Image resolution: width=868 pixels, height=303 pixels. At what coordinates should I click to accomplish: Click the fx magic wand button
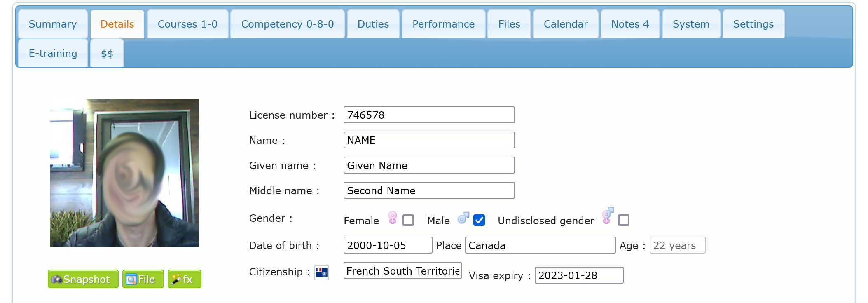click(x=184, y=279)
